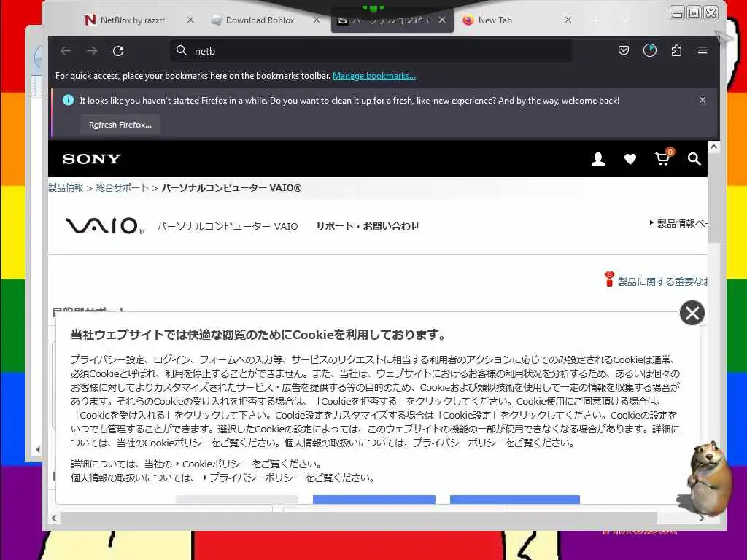Open the Save to Pocket icon

[624, 50]
